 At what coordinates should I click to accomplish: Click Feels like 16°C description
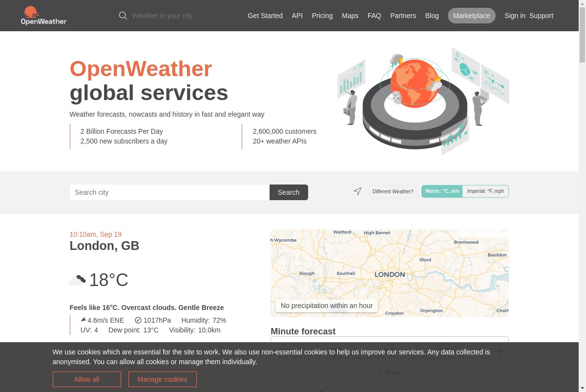(x=147, y=308)
